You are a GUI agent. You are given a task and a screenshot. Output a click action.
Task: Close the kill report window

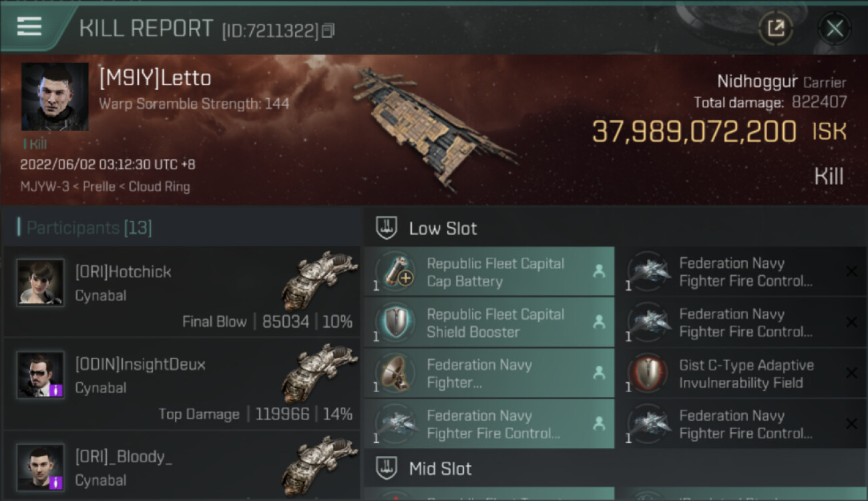point(834,28)
